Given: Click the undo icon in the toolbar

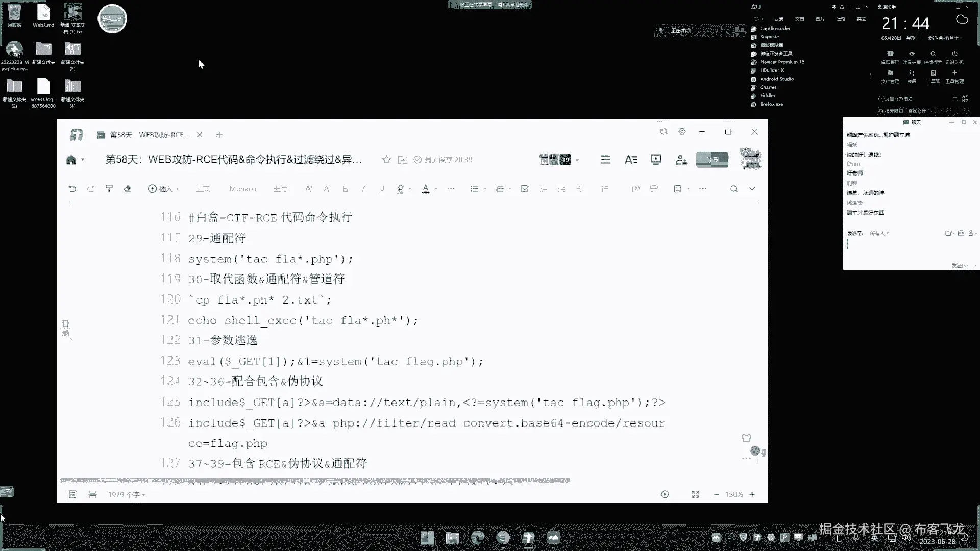Looking at the screenshot, I should [72, 189].
